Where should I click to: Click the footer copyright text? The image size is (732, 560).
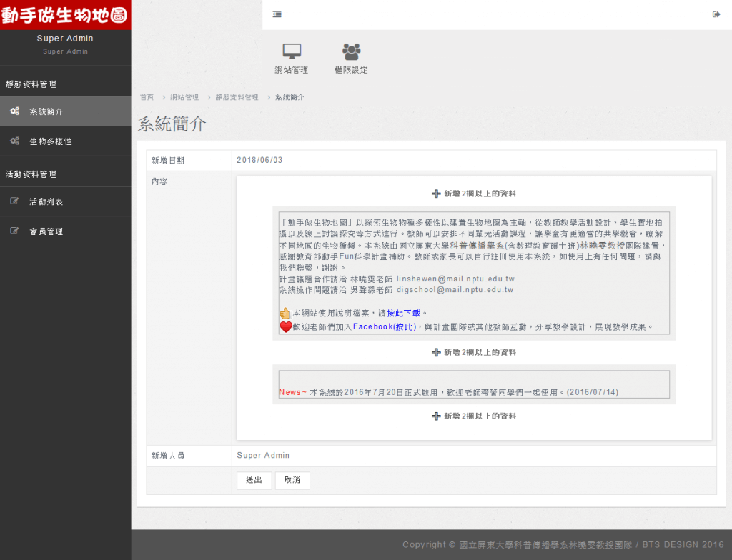coord(563,544)
